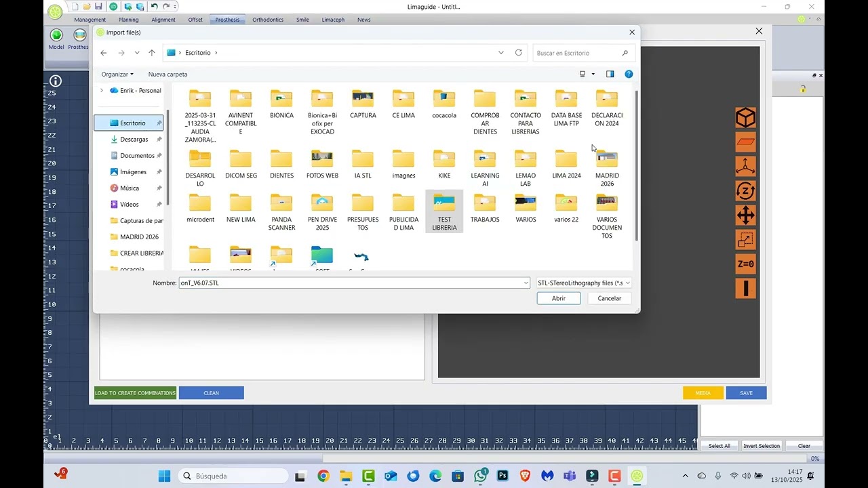
Task: Open the Planning ribbon tab
Action: tap(128, 20)
